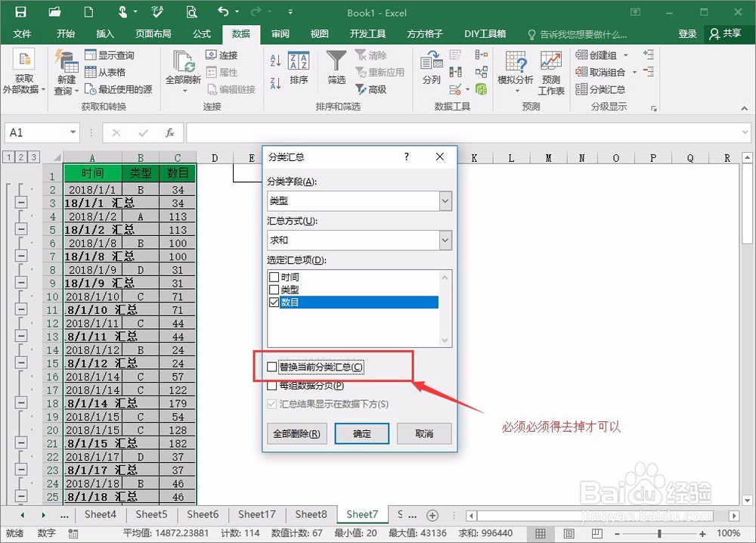Click the Save icon in quick access toolbar
756x543 pixels.
[x=20, y=11]
